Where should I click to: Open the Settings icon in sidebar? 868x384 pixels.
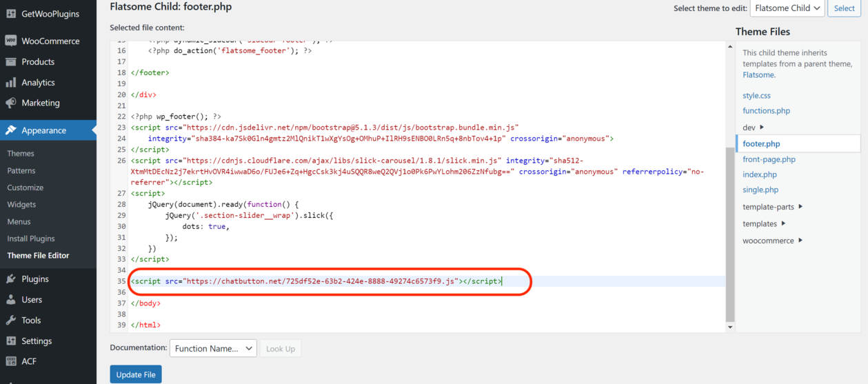(x=11, y=341)
